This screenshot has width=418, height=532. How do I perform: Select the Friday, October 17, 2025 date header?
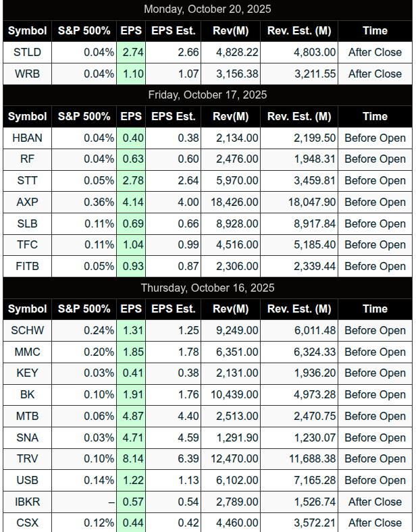(208, 95)
